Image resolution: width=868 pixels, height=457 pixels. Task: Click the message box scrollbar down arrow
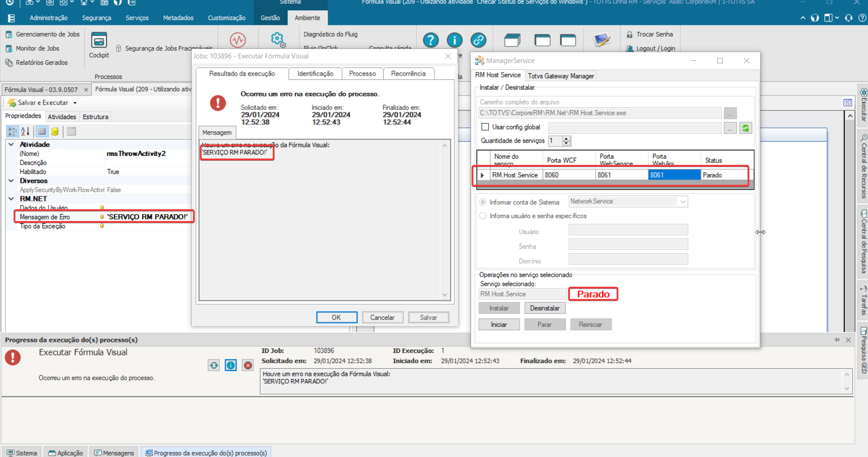point(445,295)
